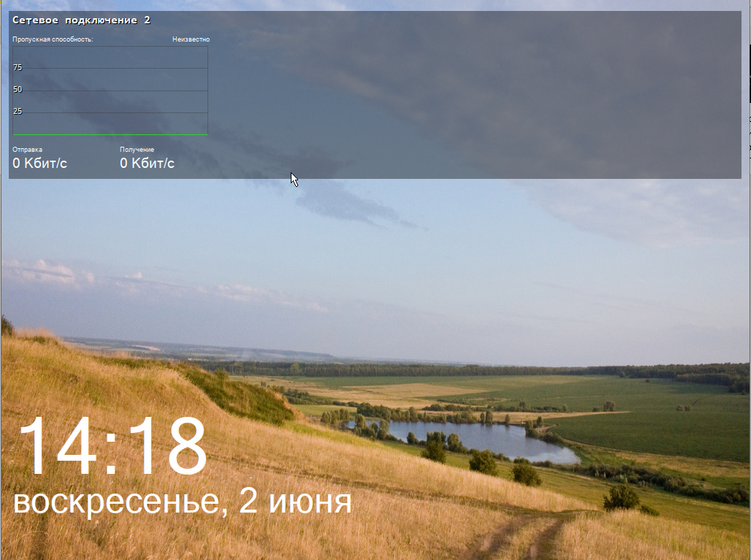Click the 50 axis label on the graph
This screenshot has height=560, width=751.
(18, 88)
